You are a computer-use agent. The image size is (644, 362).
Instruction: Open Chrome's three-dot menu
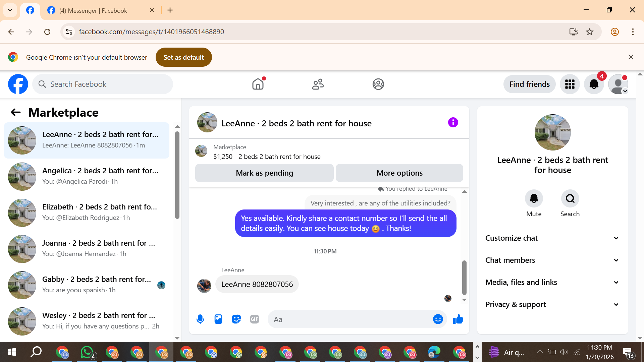click(x=633, y=32)
